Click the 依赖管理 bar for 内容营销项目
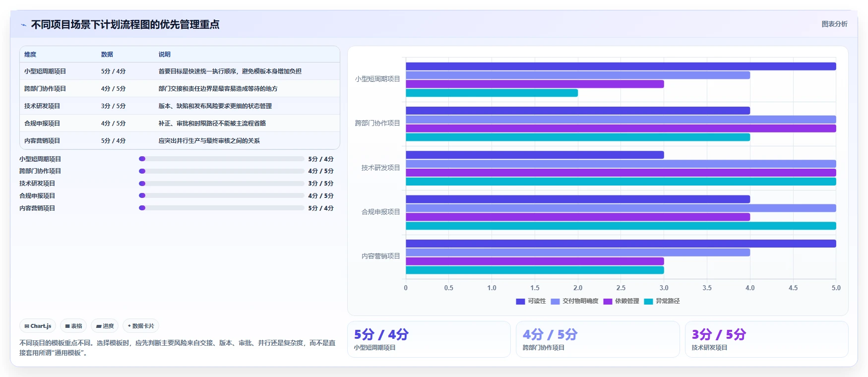The height and width of the screenshot is (377, 868). pyautogui.click(x=535, y=261)
